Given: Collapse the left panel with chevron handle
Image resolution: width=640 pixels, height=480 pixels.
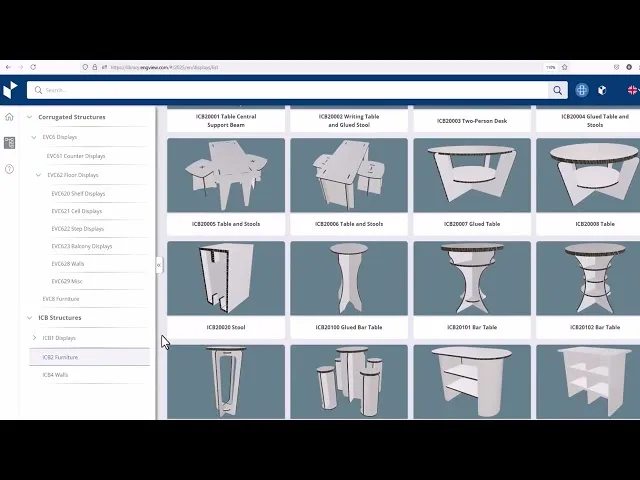Looking at the screenshot, I should [159, 265].
